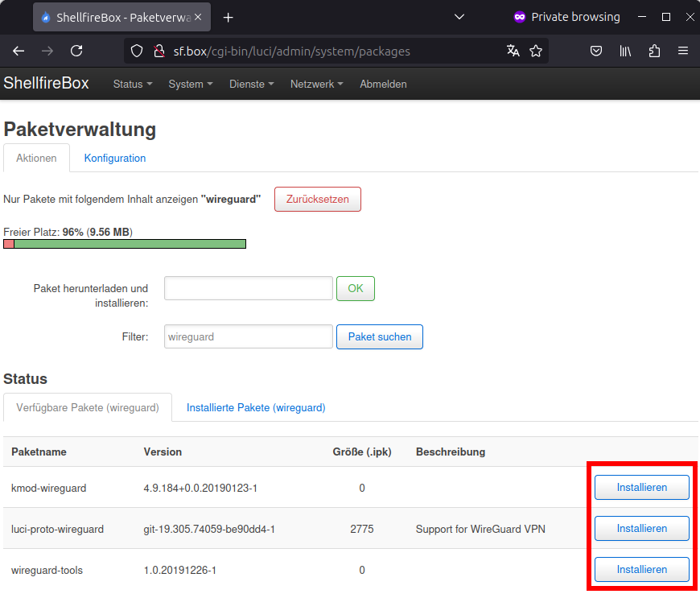Confirm package download with OK
Image resolution: width=700 pixels, height=594 pixels.
(x=356, y=288)
